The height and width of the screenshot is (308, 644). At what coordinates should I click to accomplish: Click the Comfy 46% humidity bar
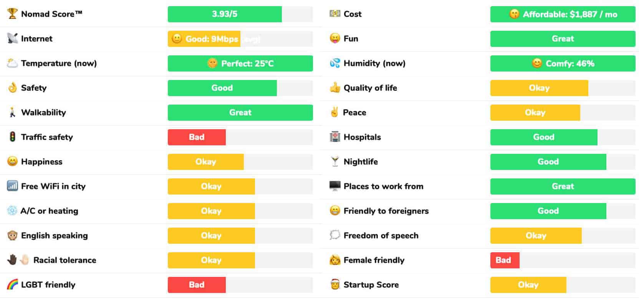coord(563,63)
